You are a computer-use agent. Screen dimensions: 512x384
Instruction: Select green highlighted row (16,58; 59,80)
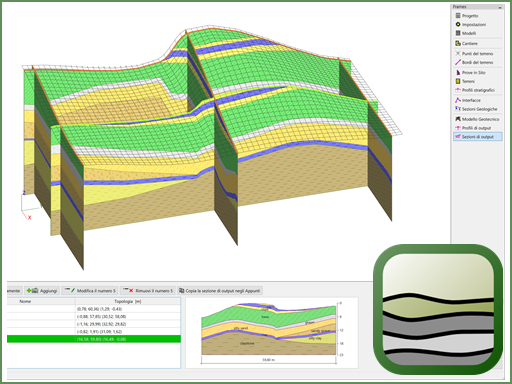(x=94, y=339)
